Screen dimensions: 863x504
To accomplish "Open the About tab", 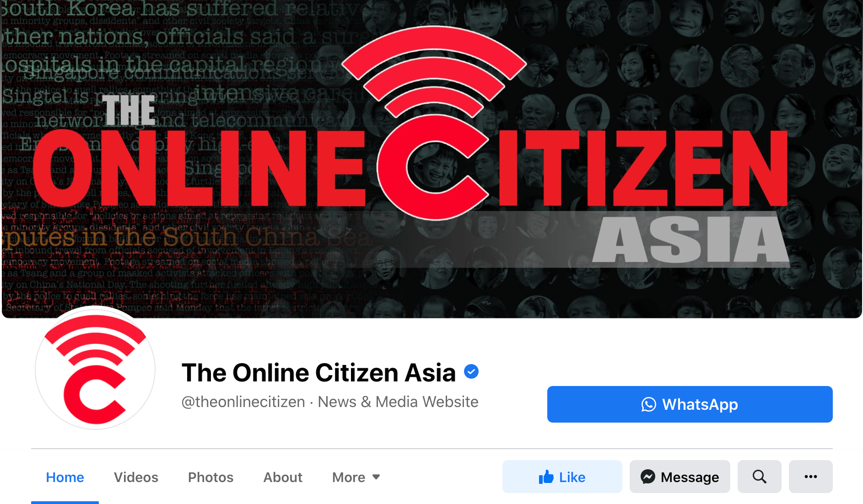I will (x=283, y=477).
